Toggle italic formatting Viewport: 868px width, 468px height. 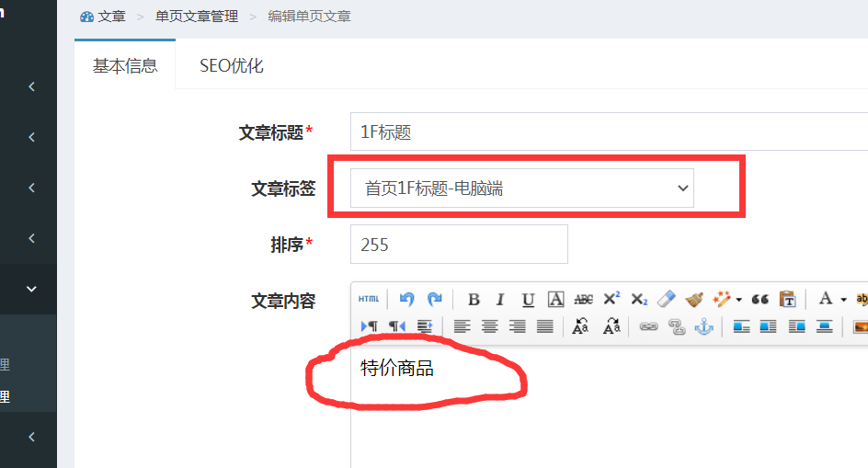click(x=500, y=299)
